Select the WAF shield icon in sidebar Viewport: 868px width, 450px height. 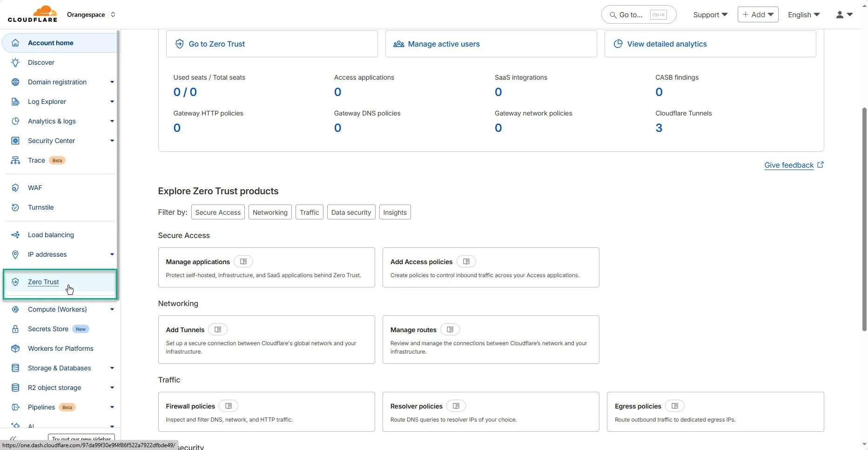pos(15,188)
